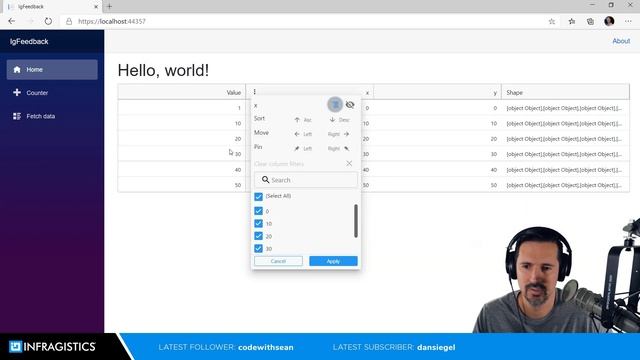The width and height of the screenshot is (640, 360).
Task: Uncheck the 10 filter value
Action: point(258,223)
